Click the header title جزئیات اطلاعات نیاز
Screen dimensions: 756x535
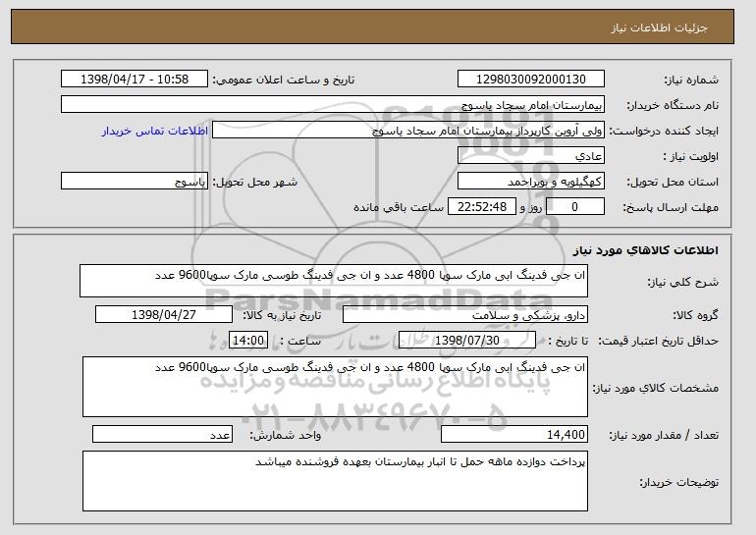pos(659,27)
